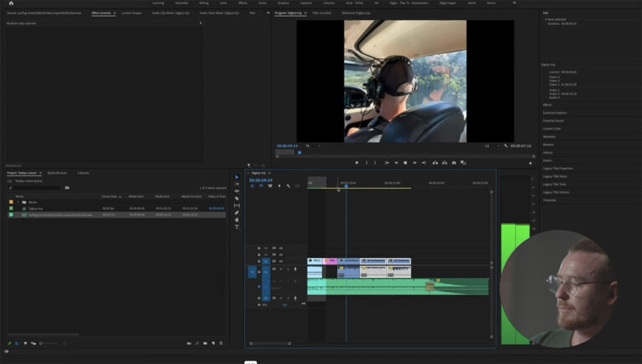This screenshot has height=364, width=642.
Task: Show overflow tabs in Source panel group
Action: [268, 13]
